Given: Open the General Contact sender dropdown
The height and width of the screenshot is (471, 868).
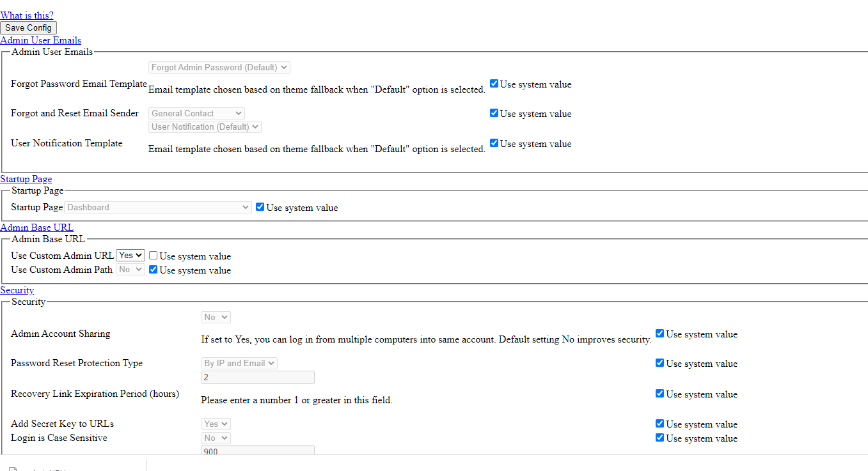Looking at the screenshot, I should pyautogui.click(x=196, y=113).
